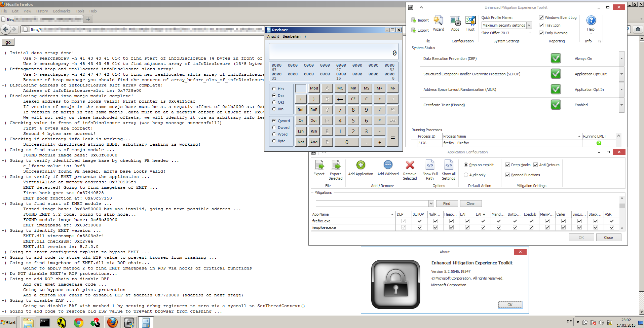Click the Add Wildcard icon
Image resolution: width=644 pixels, height=328 pixels.
pos(388,165)
